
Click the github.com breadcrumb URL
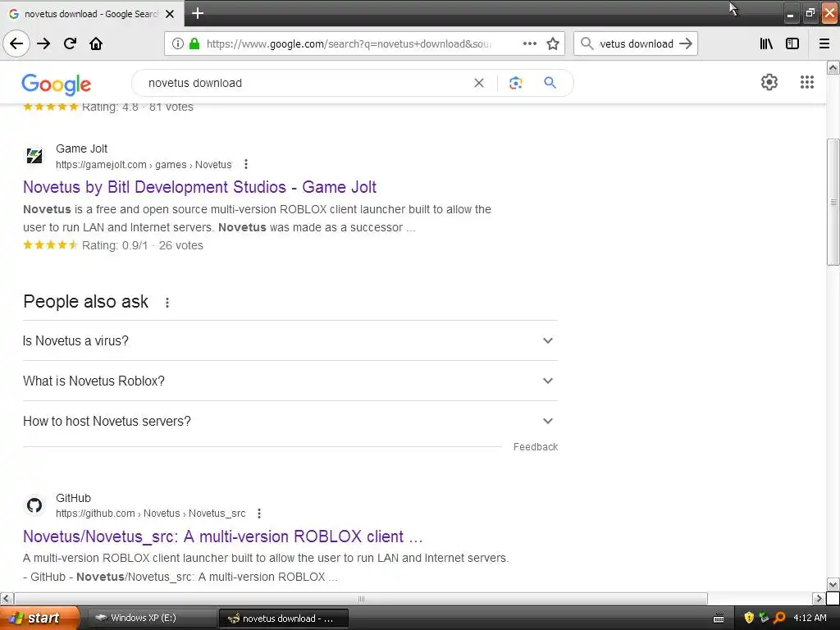(x=151, y=514)
